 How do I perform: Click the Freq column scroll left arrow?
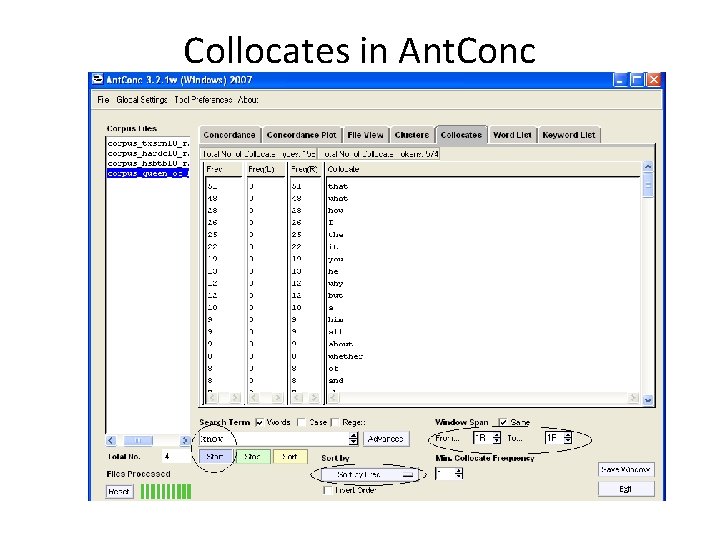[212, 398]
